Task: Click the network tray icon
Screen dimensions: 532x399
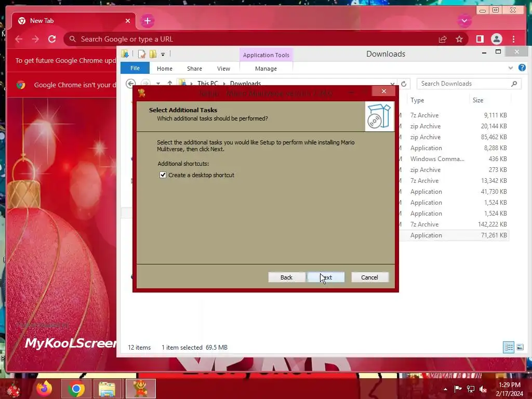Action: (x=471, y=389)
